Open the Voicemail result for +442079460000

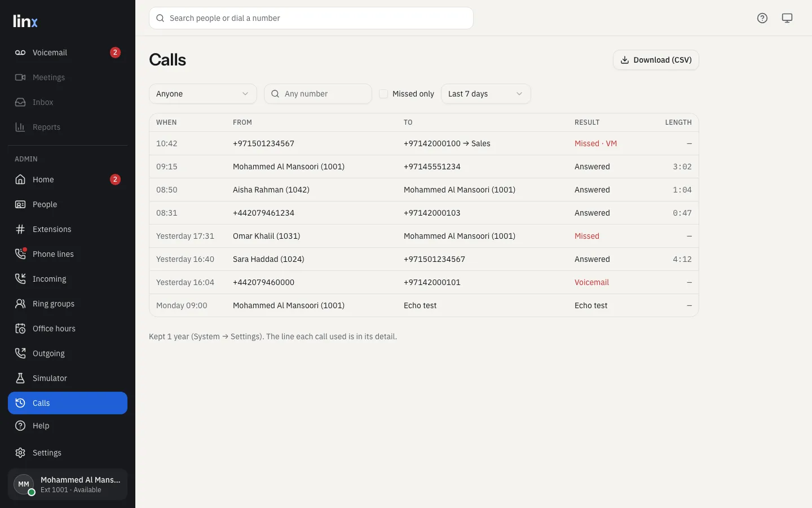click(x=592, y=282)
